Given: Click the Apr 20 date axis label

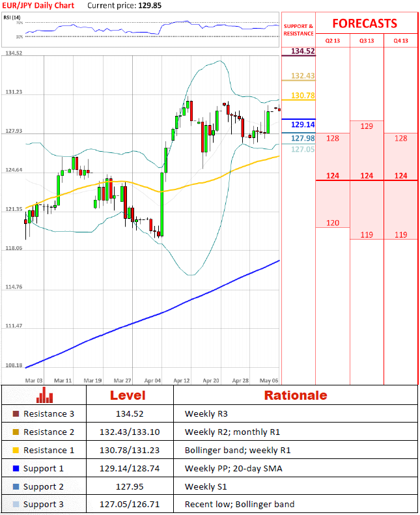Looking at the screenshot, I should [x=211, y=381].
